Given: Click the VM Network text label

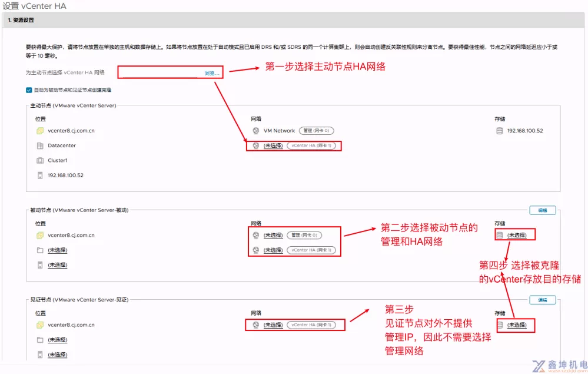Looking at the screenshot, I should pyautogui.click(x=279, y=131).
